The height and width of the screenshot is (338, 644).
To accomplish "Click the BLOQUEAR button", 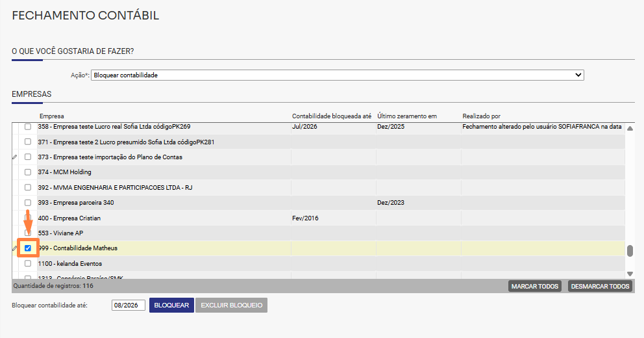I will coord(171,305).
